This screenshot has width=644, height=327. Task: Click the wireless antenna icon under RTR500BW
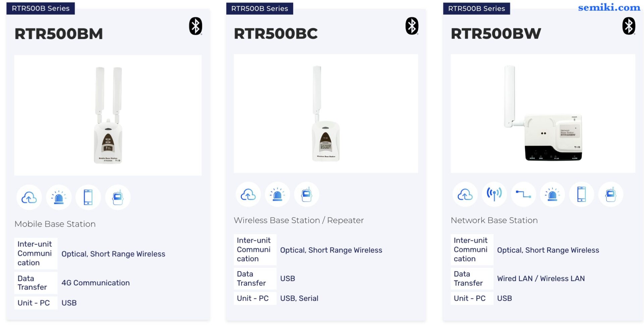coord(494,194)
